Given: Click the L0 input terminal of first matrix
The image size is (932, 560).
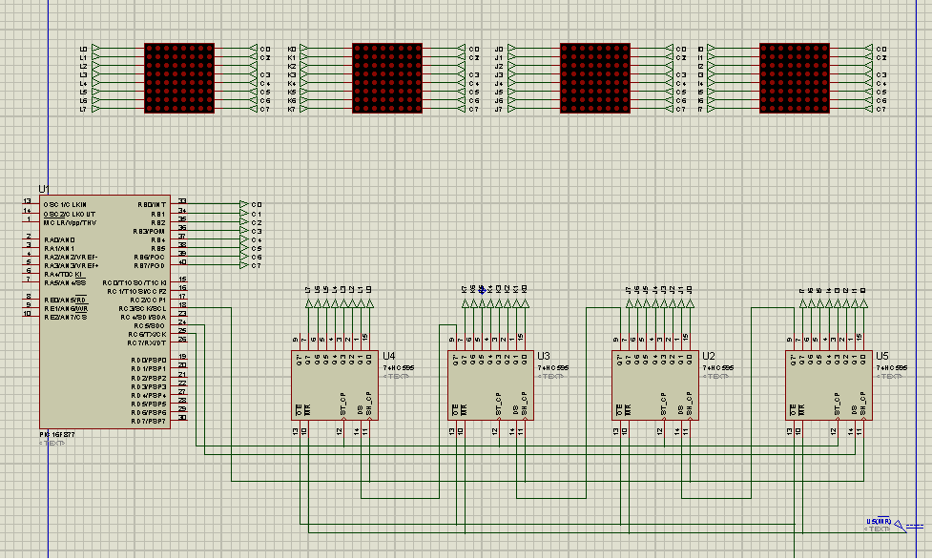Looking at the screenshot, I should click(96, 48).
